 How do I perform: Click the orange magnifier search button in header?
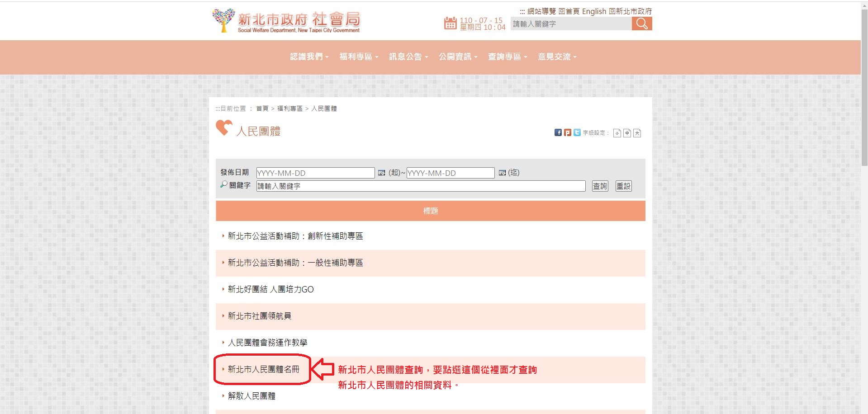coord(641,24)
